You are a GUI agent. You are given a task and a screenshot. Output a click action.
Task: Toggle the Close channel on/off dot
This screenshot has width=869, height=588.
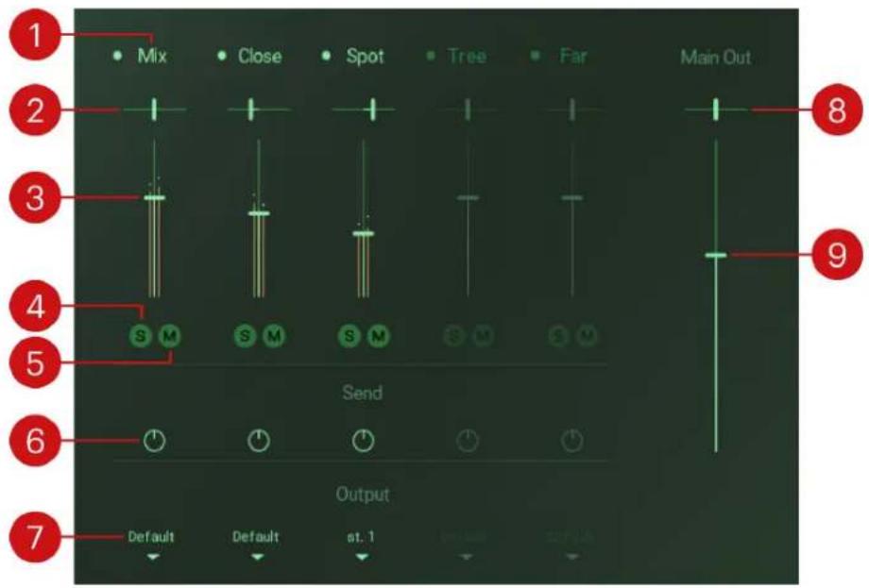[222, 56]
